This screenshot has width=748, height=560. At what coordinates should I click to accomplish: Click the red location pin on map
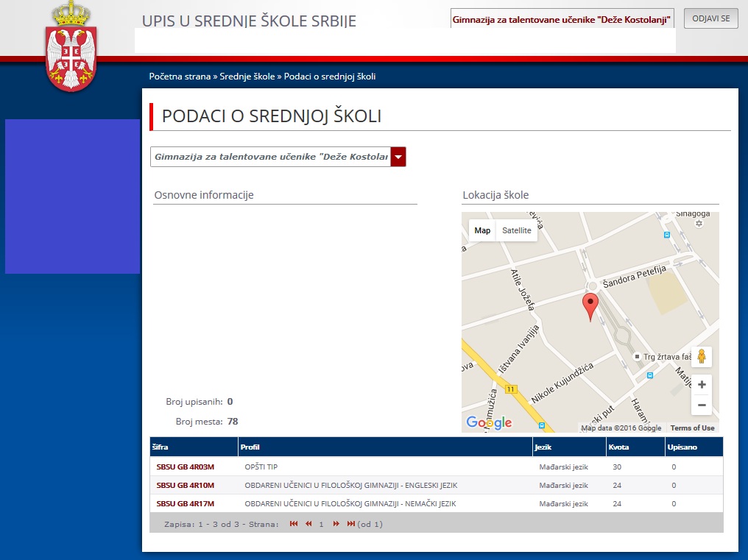590,307
